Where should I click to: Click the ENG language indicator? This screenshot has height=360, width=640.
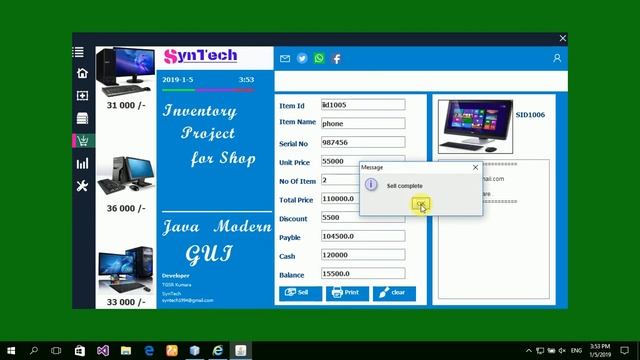click(576, 350)
